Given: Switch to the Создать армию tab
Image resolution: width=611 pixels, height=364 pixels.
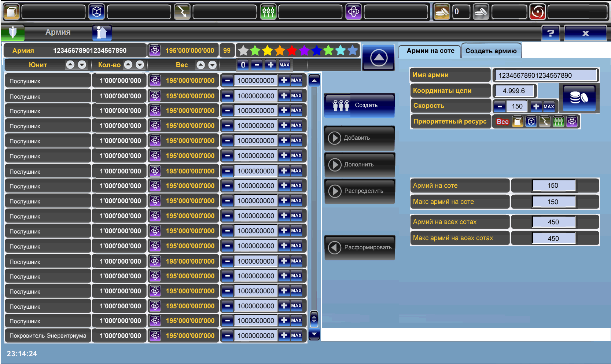Looking at the screenshot, I should [x=491, y=51].
